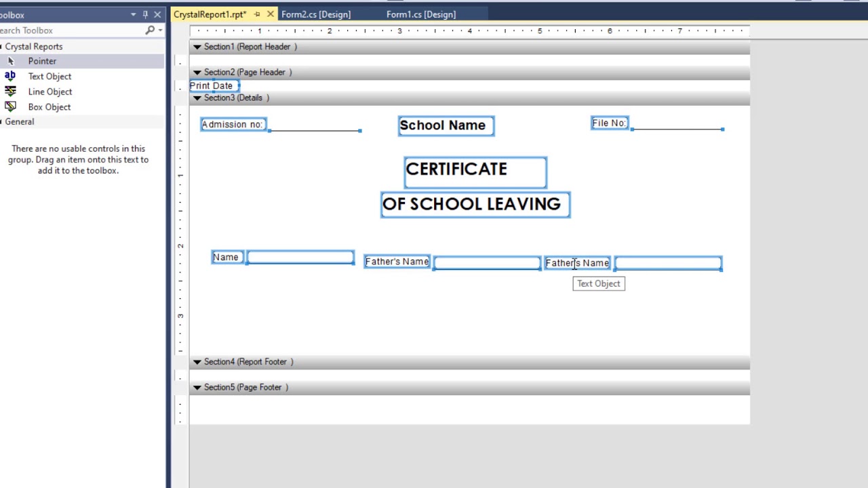Click the line object beside Admission no:
The image size is (868, 488).
[315, 130]
